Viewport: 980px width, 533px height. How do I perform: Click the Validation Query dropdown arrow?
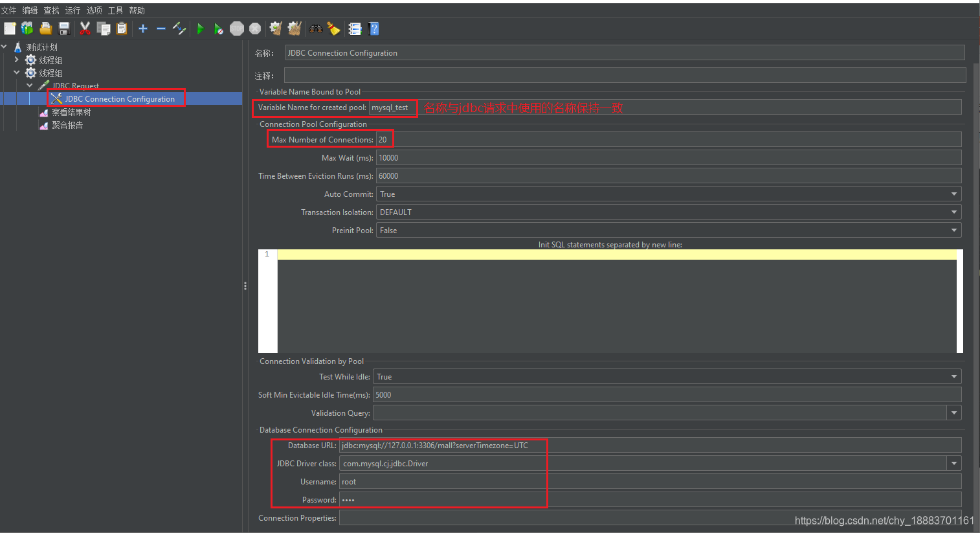[954, 413]
